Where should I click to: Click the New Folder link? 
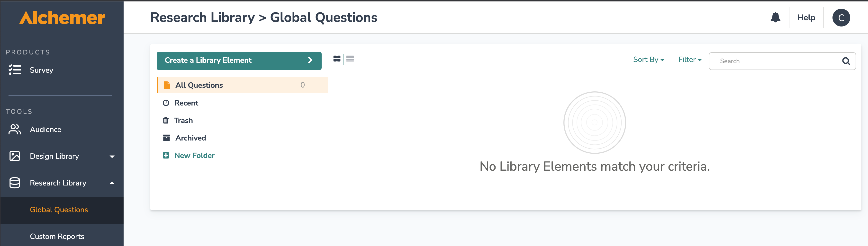[x=194, y=156]
